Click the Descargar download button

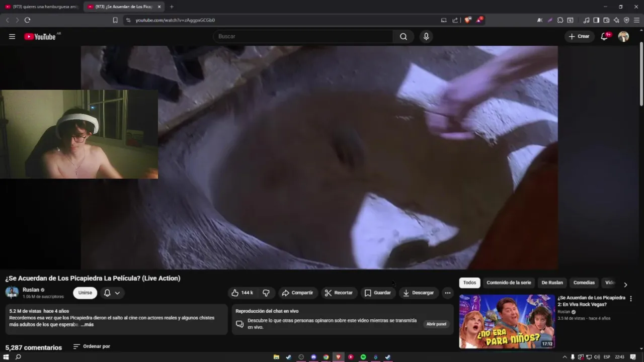pos(419,293)
